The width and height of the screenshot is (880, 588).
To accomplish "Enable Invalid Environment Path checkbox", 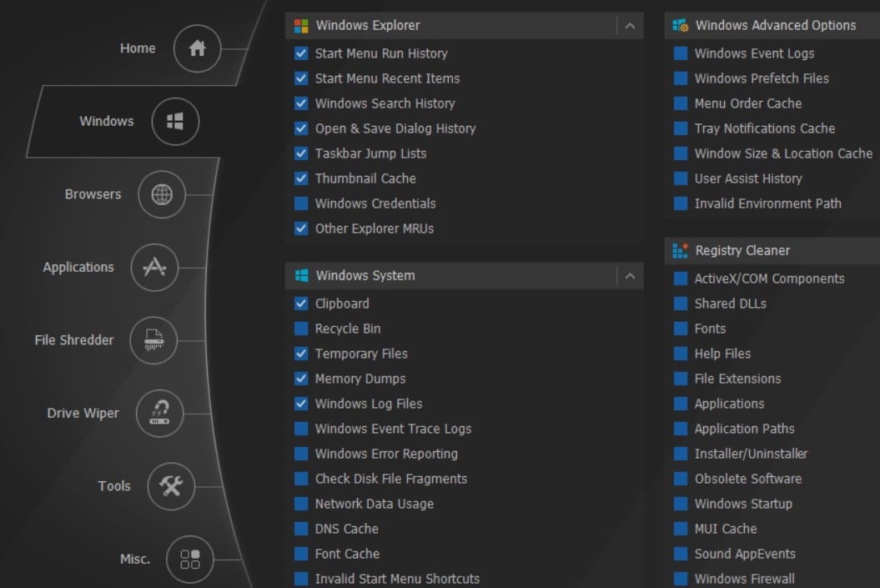I will (681, 204).
